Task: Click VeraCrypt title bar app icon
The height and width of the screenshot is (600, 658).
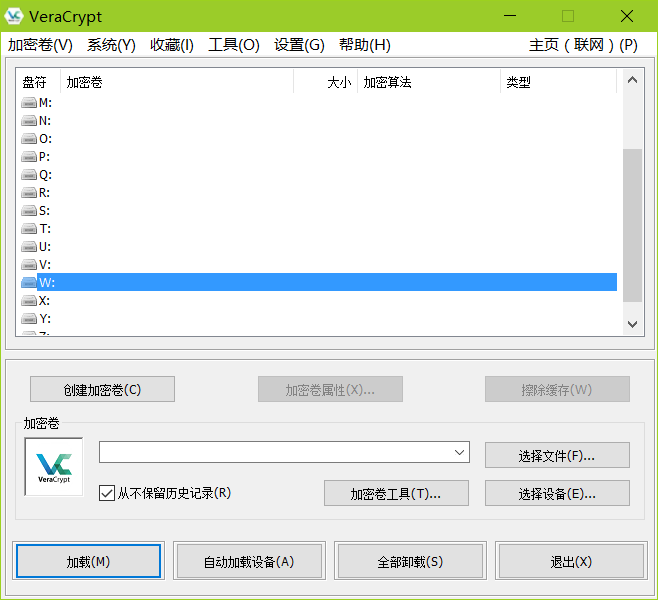Action: [x=15, y=17]
